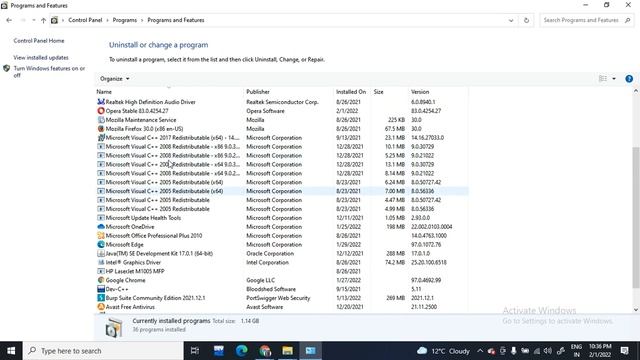This screenshot has height=360, width=640.
Task: Click the Microsoft Update Health Tools icon
Action: 101,218
